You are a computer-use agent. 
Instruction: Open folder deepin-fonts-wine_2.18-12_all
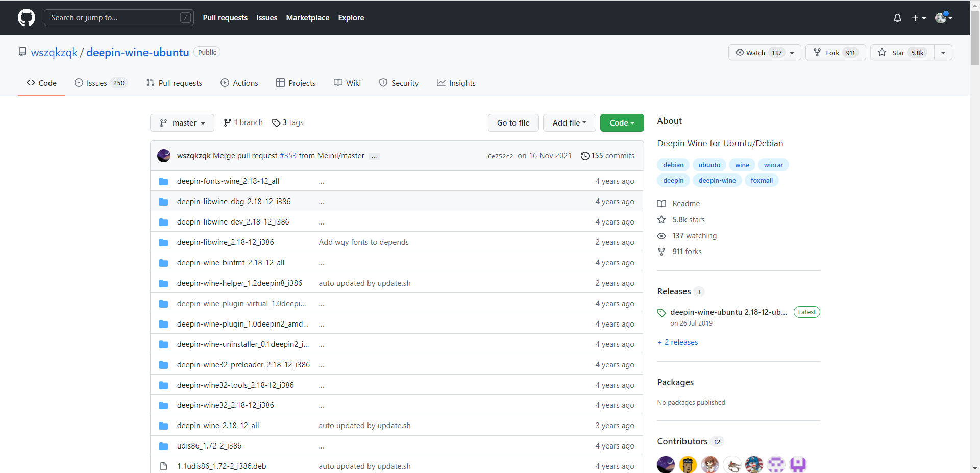(228, 181)
